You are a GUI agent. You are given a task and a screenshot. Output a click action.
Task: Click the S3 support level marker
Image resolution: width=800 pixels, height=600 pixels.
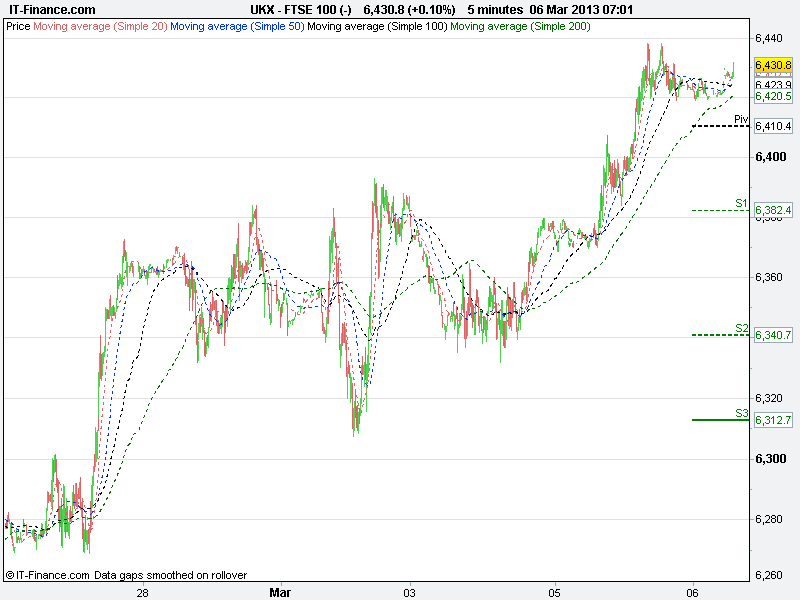[741, 413]
